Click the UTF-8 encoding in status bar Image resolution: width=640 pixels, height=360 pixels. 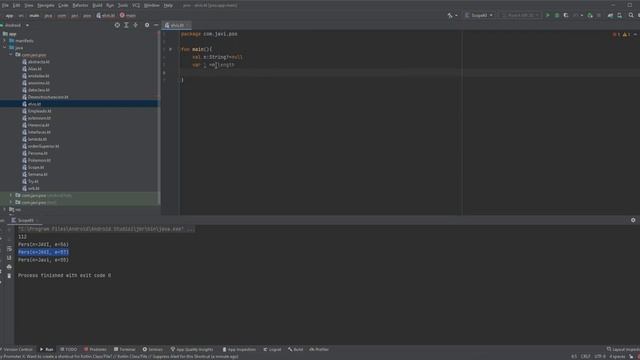[600, 356]
